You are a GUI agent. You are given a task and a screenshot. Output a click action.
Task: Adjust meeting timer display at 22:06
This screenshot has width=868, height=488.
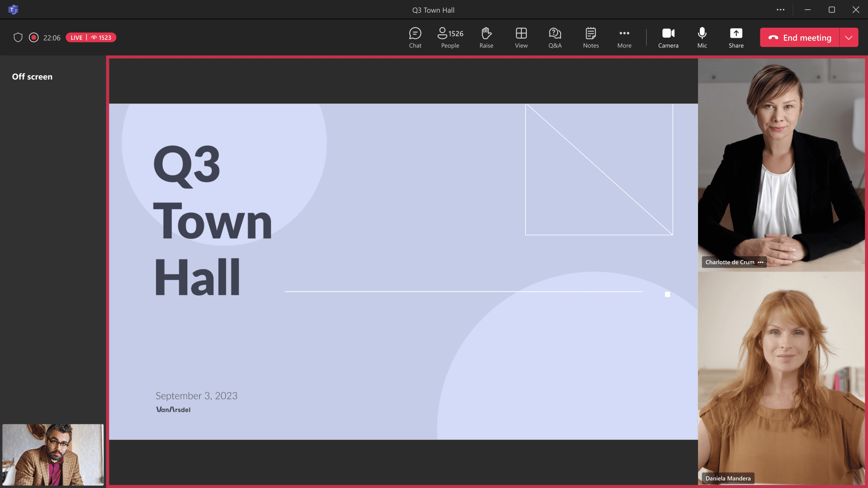point(52,37)
